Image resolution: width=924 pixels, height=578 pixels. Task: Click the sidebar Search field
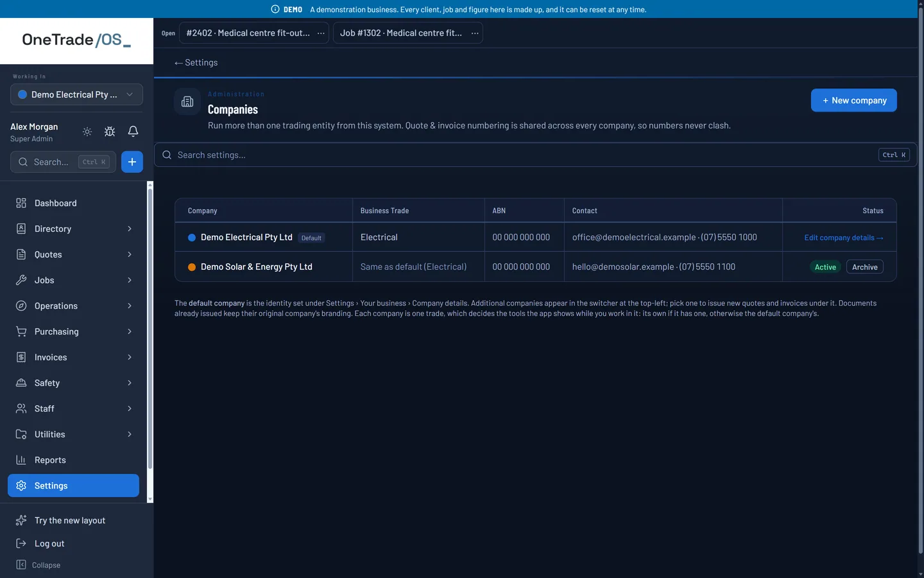[x=63, y=162]
